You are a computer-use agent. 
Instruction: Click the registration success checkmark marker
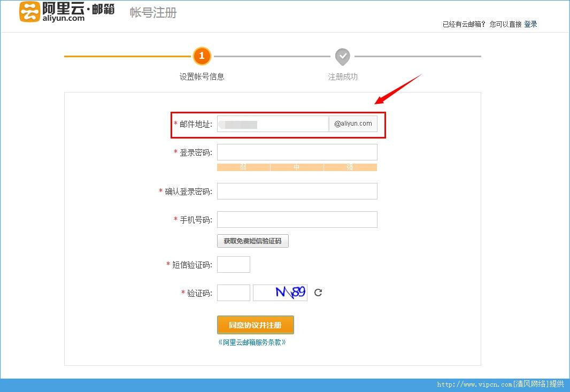tap(342, 57)
